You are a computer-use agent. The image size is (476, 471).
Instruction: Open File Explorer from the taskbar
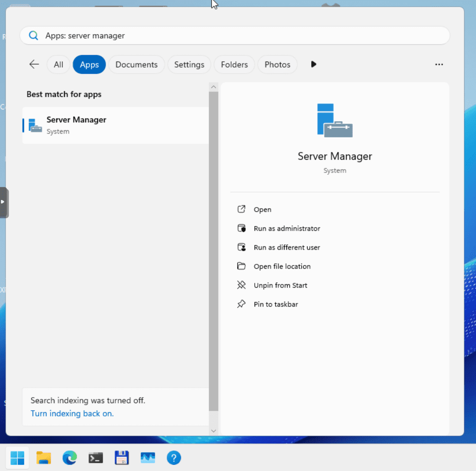pos(44,458)
